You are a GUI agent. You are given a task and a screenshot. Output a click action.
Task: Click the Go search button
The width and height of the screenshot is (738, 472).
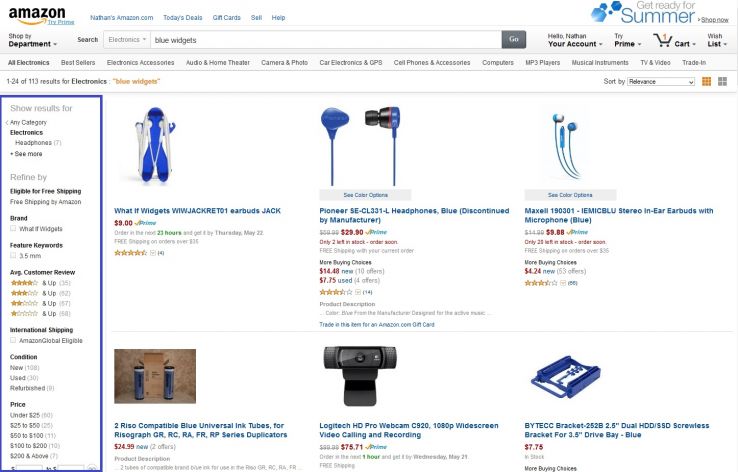pos(513,40)
